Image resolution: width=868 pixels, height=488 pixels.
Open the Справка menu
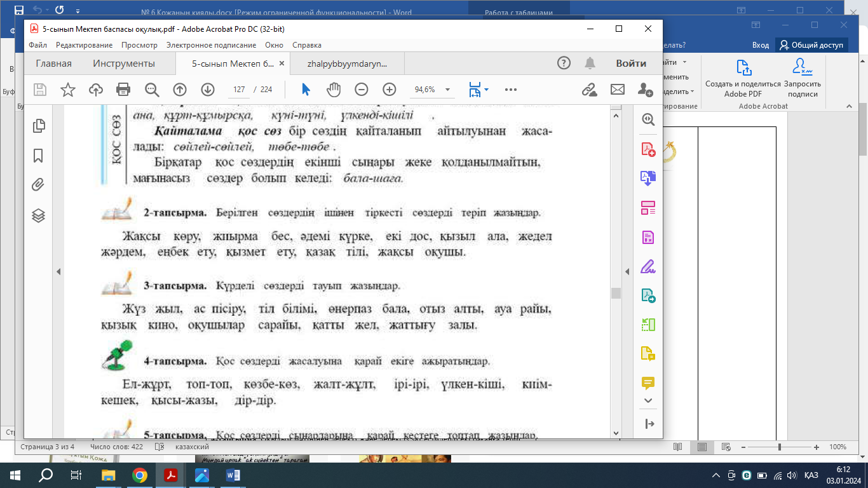307,45
